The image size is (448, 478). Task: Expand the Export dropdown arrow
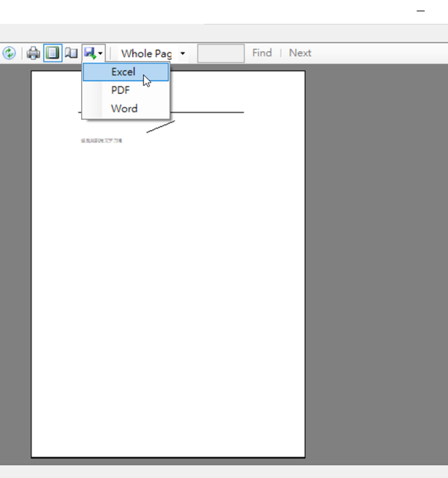[101, 54]
